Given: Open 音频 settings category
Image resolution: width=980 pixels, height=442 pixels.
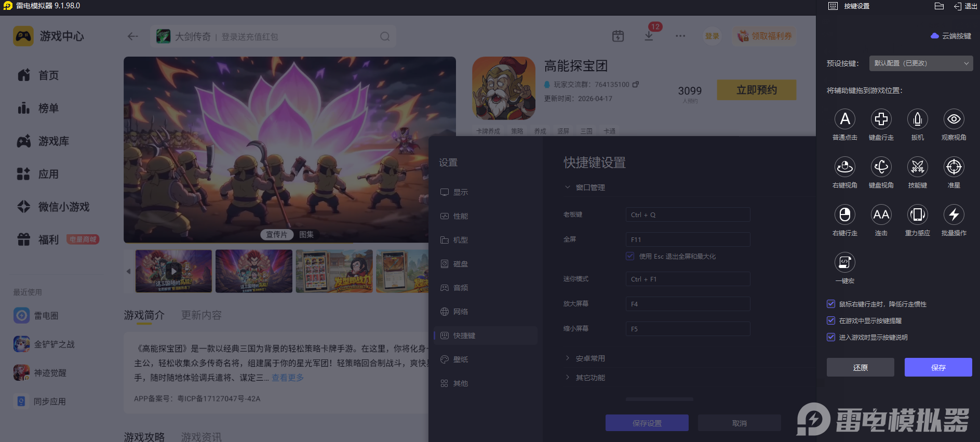Looking at the screenshot, I should [485, 288].
